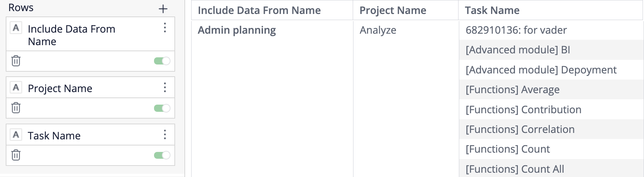Click text type icon beside Task Name

pos(16,135)
